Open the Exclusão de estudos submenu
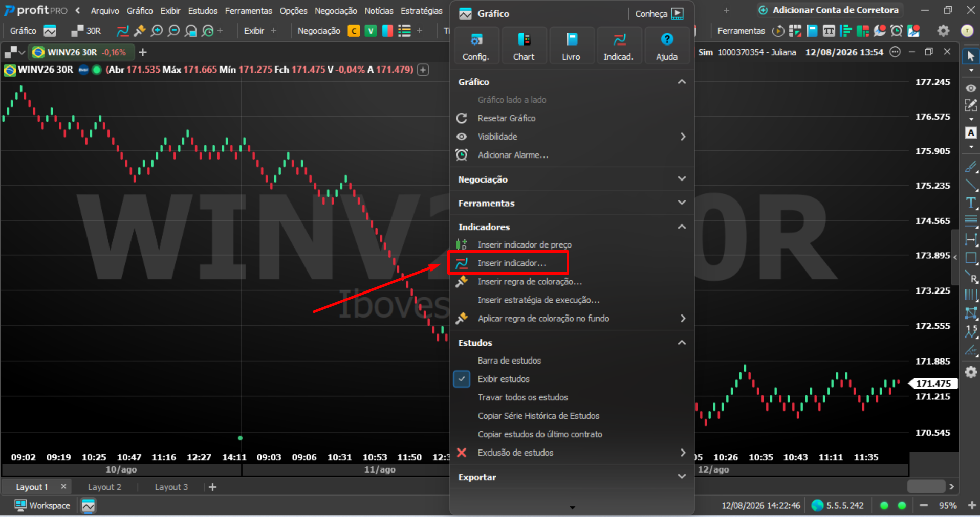This screenshot has width=980, height=517. click(571, 453)
